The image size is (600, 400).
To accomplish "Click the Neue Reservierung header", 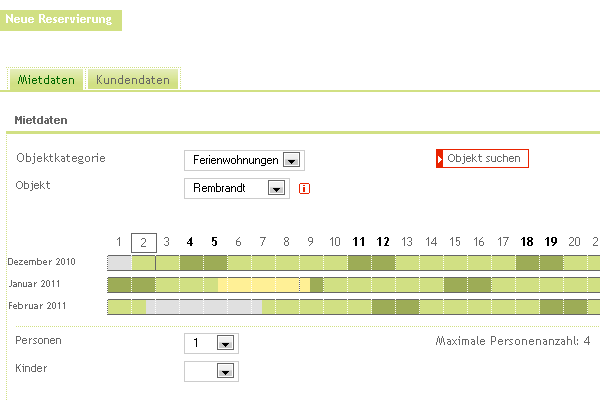I will click(59, 19).
